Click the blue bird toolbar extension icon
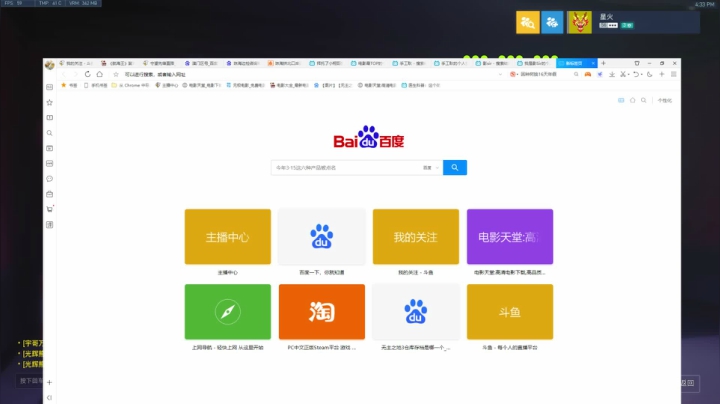720x404 pixels. click(x=600, y=74)
